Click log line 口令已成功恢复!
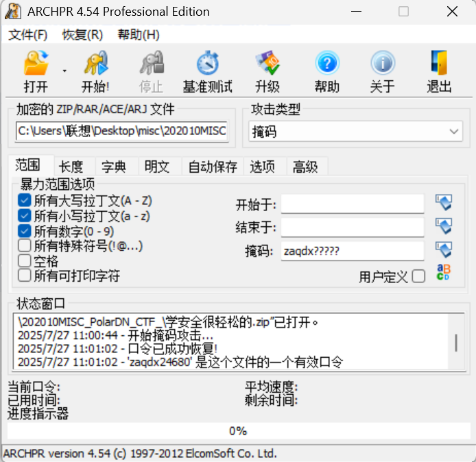 click(x=117, y=349)
